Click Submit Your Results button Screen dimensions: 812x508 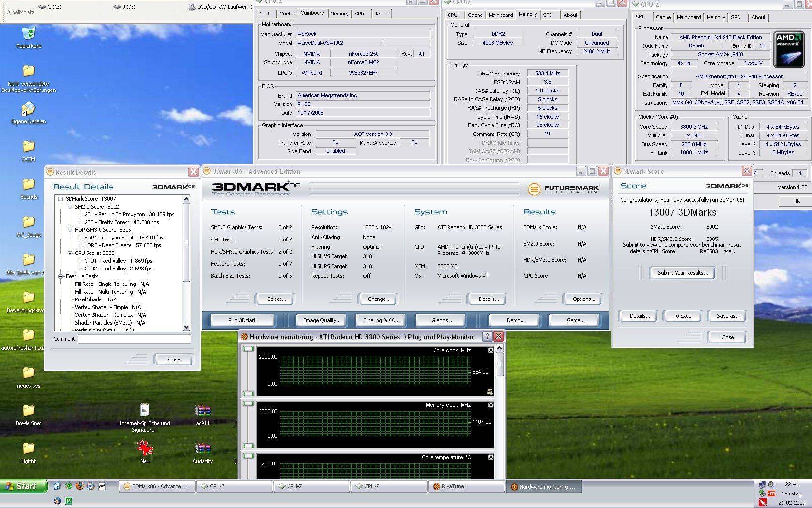click(x=682, y=273)
